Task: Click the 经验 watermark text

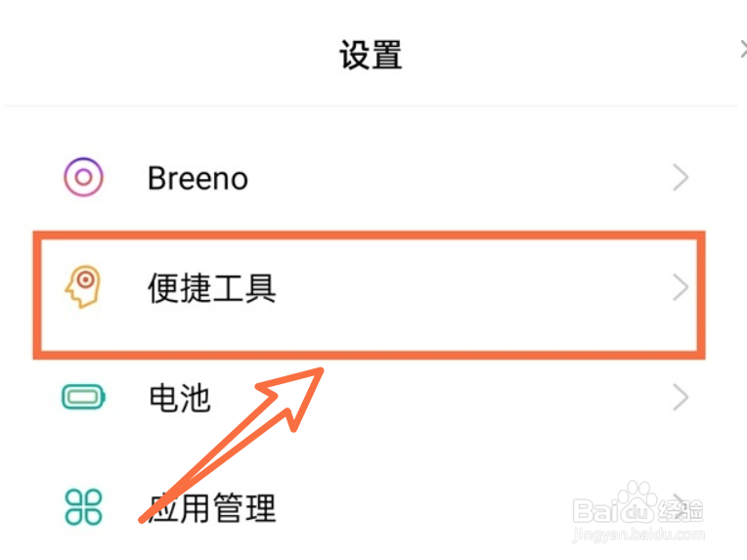Action: point(681,509)
